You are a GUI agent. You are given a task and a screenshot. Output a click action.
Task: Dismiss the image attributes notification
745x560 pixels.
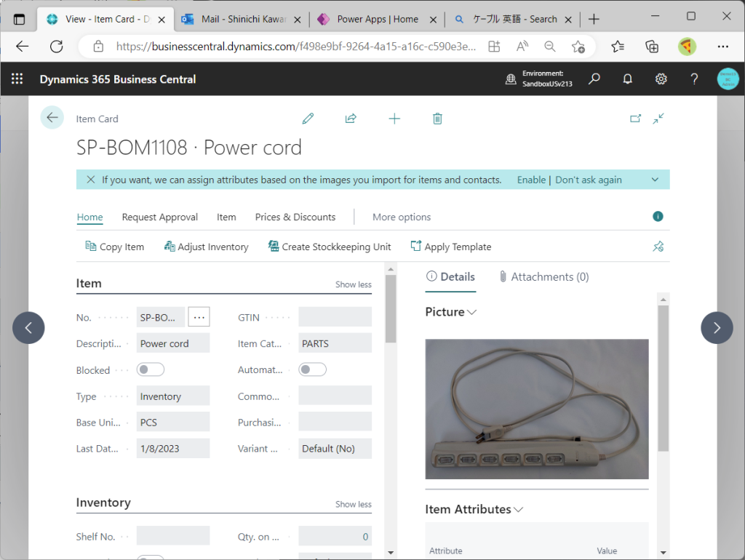pyautogui.click(x=91, y=180)
